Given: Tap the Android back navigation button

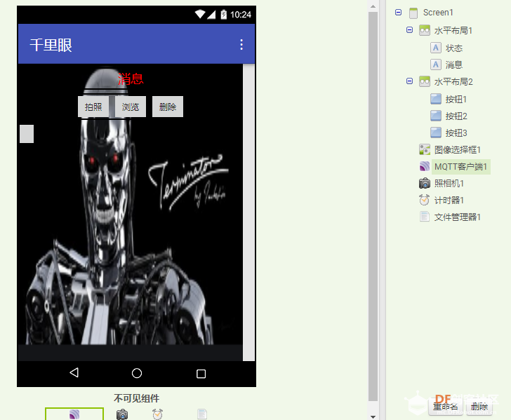Looking at the screenshot, I should [74, 372].
